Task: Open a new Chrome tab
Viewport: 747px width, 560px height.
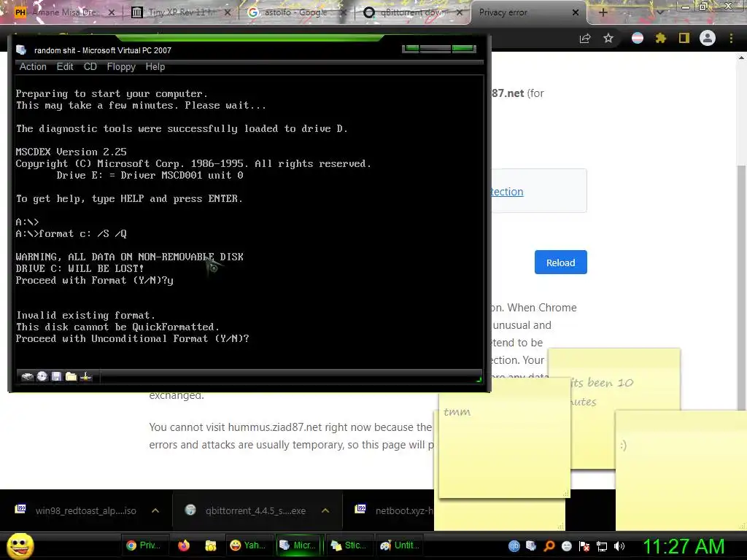Action: point(603,12)
